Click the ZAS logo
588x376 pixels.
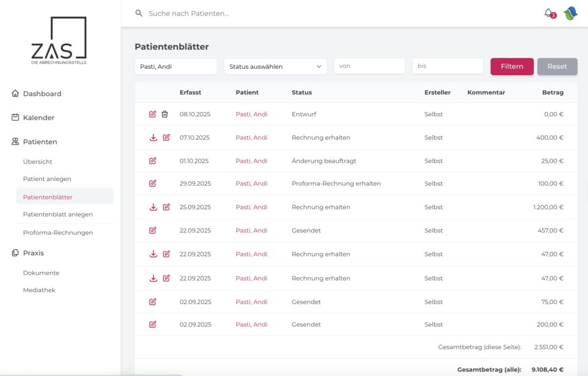60,40
